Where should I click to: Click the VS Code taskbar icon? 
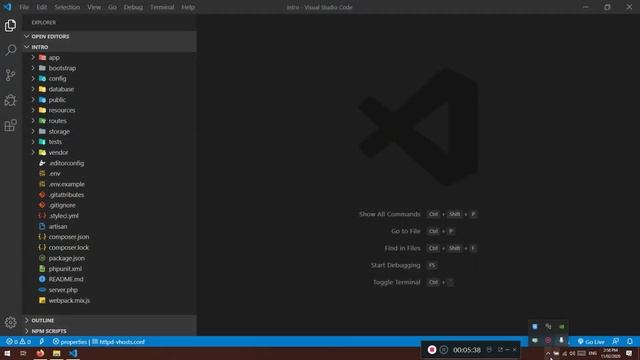[73, 353]
